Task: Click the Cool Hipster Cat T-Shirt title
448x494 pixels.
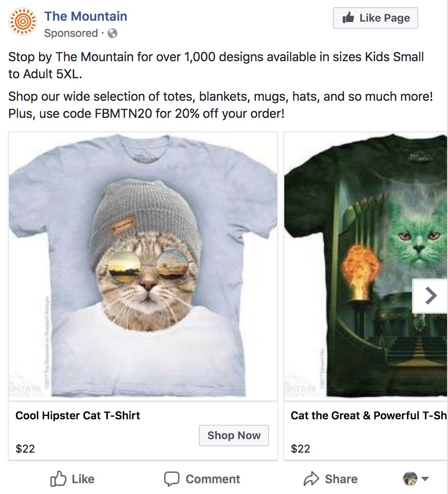Action: pyautogui.click(x=78, y=415)
